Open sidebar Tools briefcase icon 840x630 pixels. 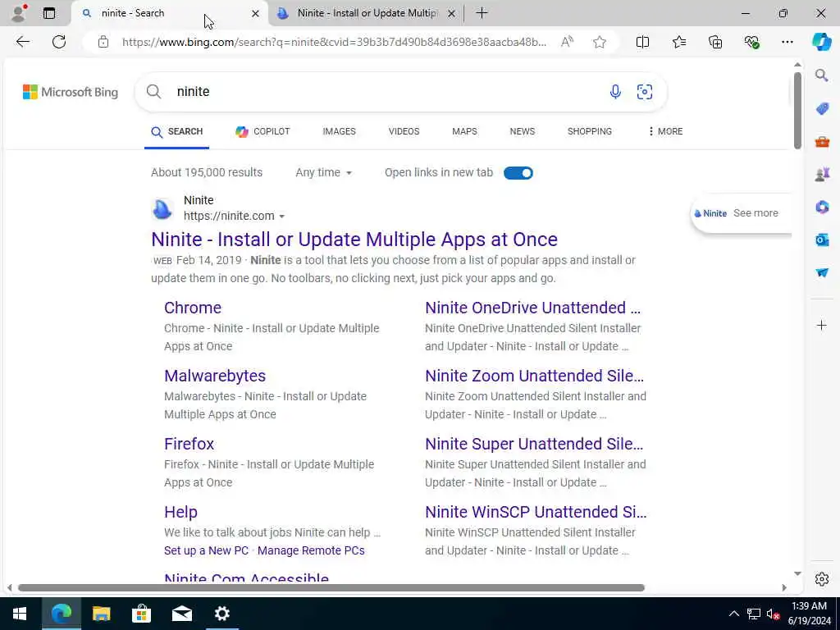pyautogui.click(x=822, y=142)
